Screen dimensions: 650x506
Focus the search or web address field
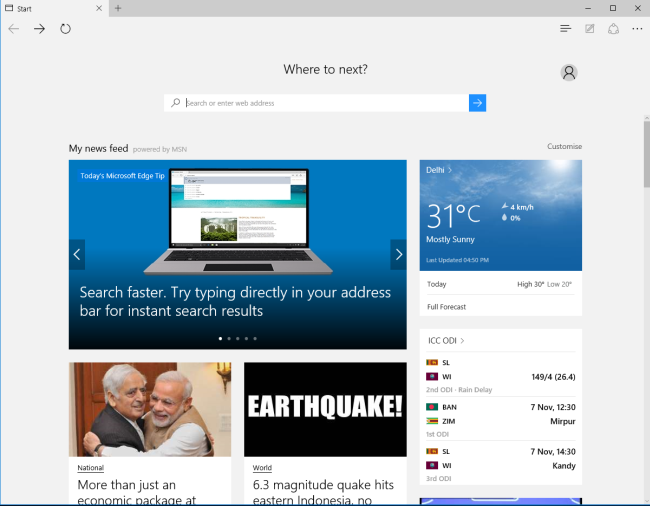point(325,103)
